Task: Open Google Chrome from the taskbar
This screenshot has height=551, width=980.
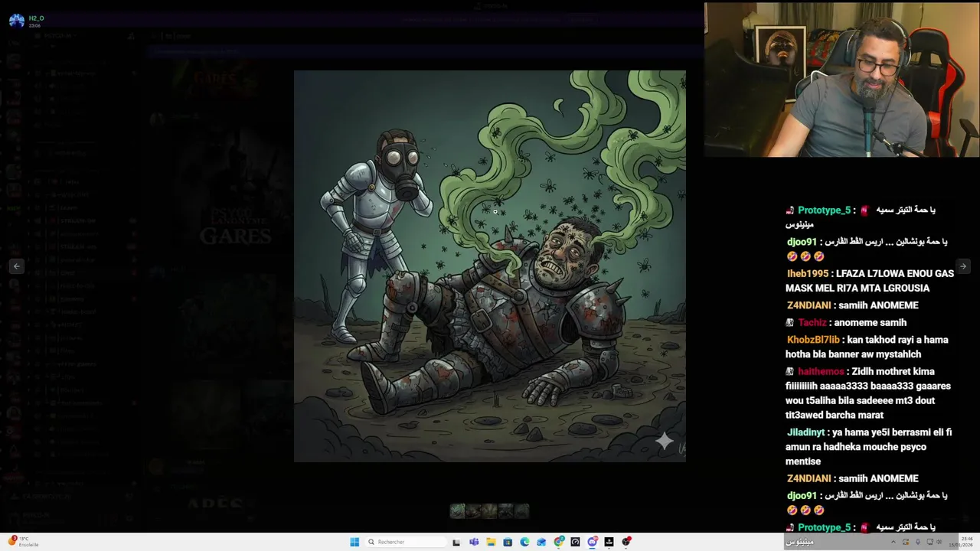Action: [x=558, y=542]
